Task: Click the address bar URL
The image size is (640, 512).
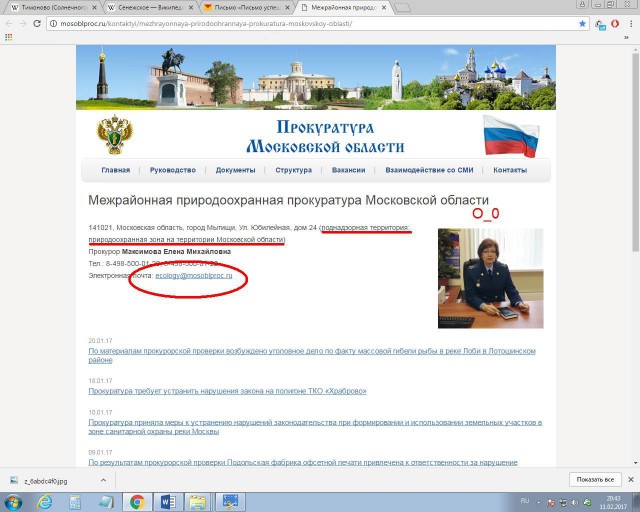Action: [x=206, y=24]
